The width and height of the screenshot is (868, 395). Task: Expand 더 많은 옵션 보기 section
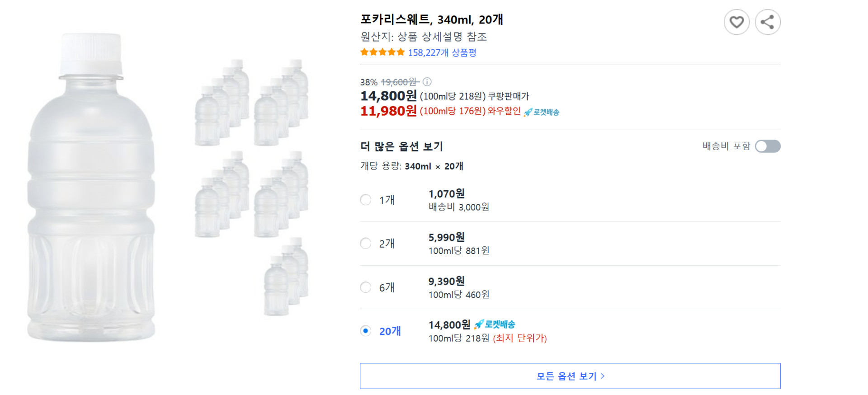tap(401, 146)
